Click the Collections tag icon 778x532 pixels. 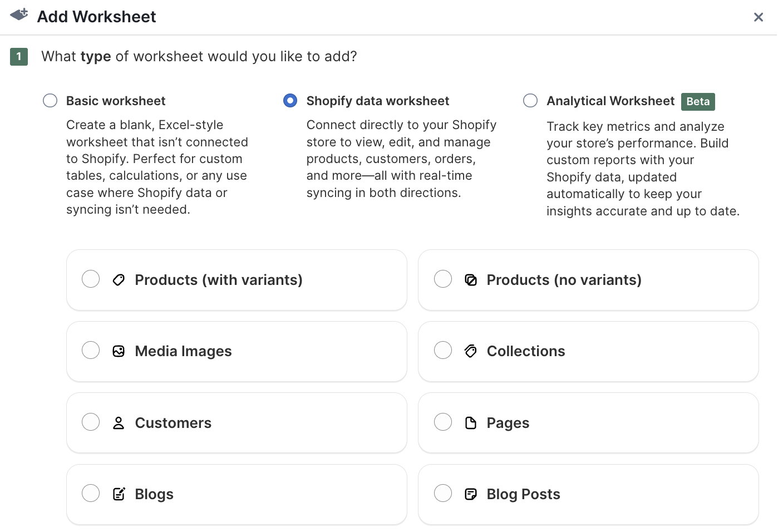point(471,351)
